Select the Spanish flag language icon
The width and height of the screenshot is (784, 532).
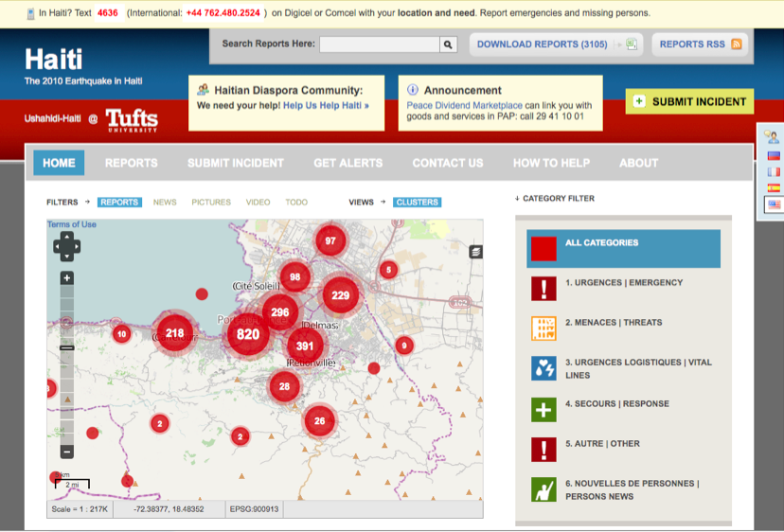tap(773, 187)
